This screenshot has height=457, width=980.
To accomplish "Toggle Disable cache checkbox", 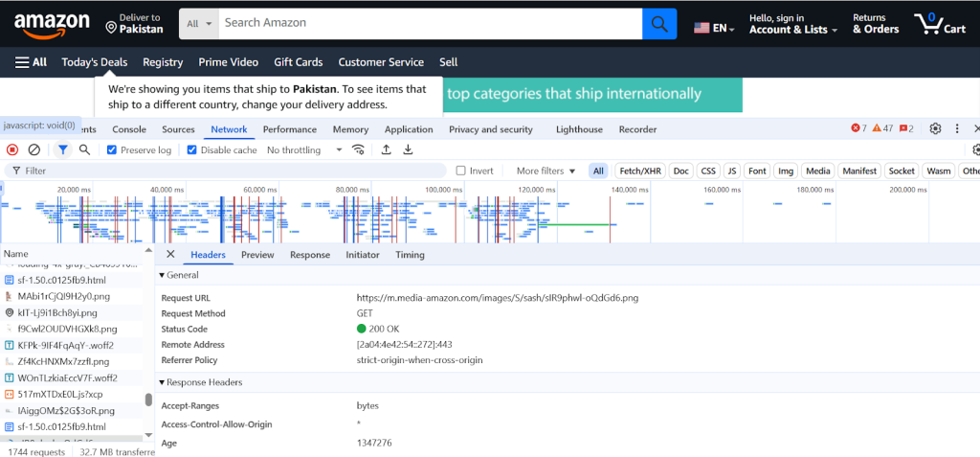I will tap(191, 149).
